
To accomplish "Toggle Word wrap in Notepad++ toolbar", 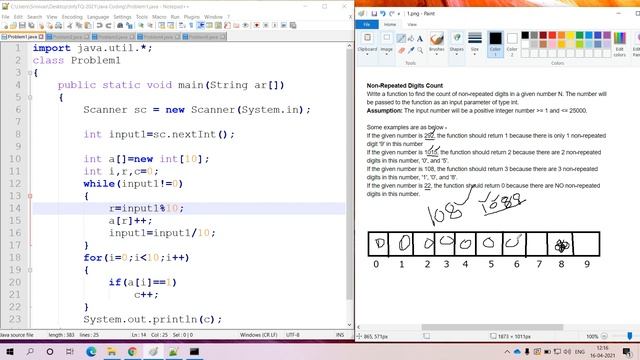I will [181, 25].
